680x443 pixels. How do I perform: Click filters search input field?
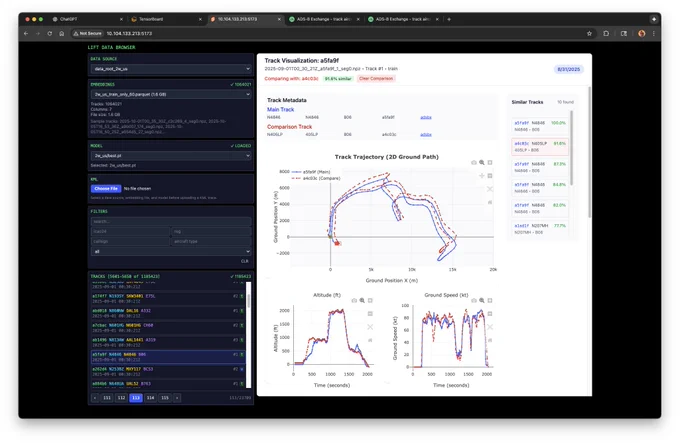click(x=171, y=221)
